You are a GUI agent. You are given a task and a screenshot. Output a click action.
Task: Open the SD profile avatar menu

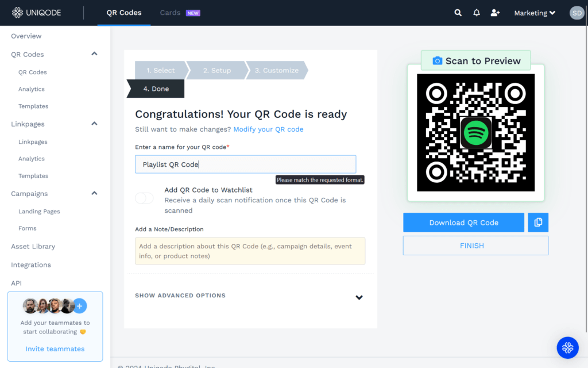[x=577, y=13]
